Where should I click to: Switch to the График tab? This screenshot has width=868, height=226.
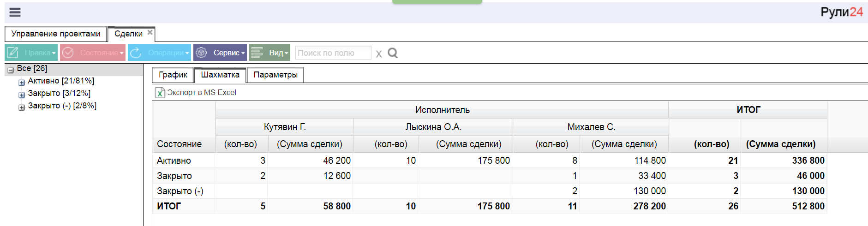point(173,75)
